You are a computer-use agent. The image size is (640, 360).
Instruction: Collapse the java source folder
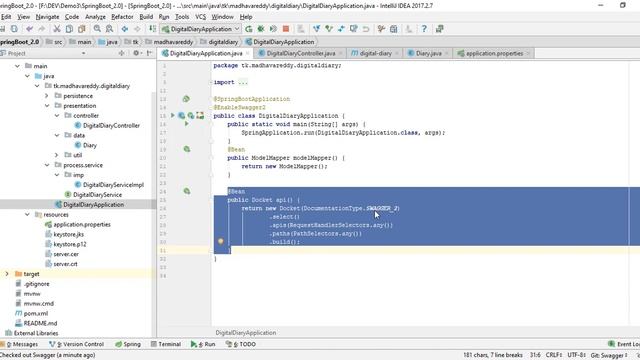pyautogui.click(x=27, y=76)
